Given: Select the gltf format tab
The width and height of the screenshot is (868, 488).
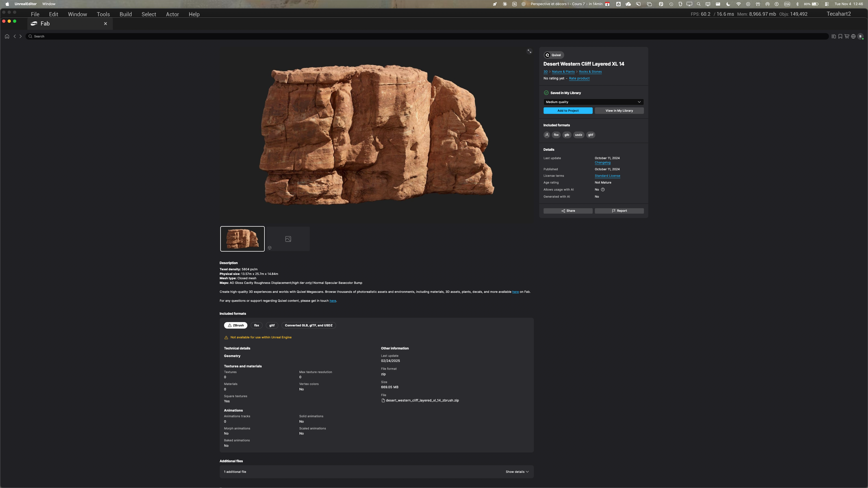Looking at the screenshot, I should pos(272,325).
